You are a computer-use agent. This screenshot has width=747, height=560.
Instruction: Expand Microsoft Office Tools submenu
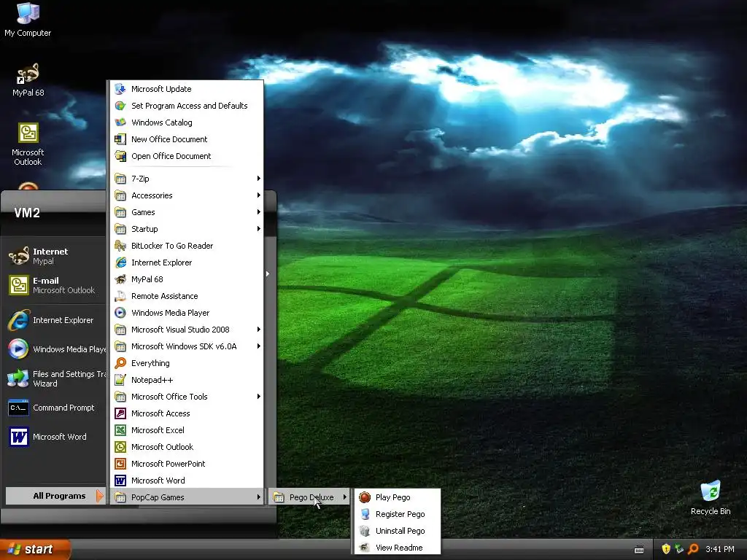click(187, 397)
